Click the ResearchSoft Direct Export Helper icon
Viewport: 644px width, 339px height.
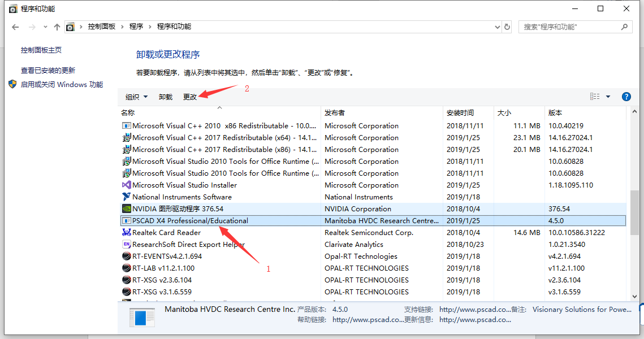coord(126,244)
